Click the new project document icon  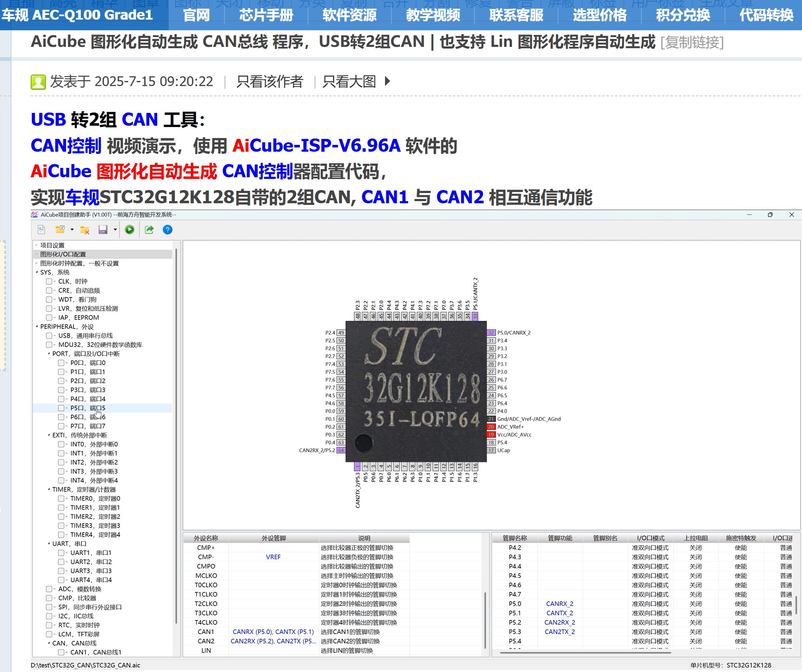point(41,230)
